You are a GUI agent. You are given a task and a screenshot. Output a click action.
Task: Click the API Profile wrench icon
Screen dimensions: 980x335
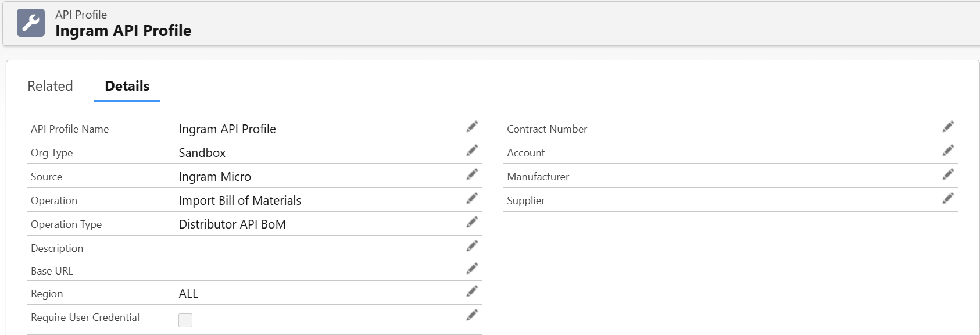(31, 23)
